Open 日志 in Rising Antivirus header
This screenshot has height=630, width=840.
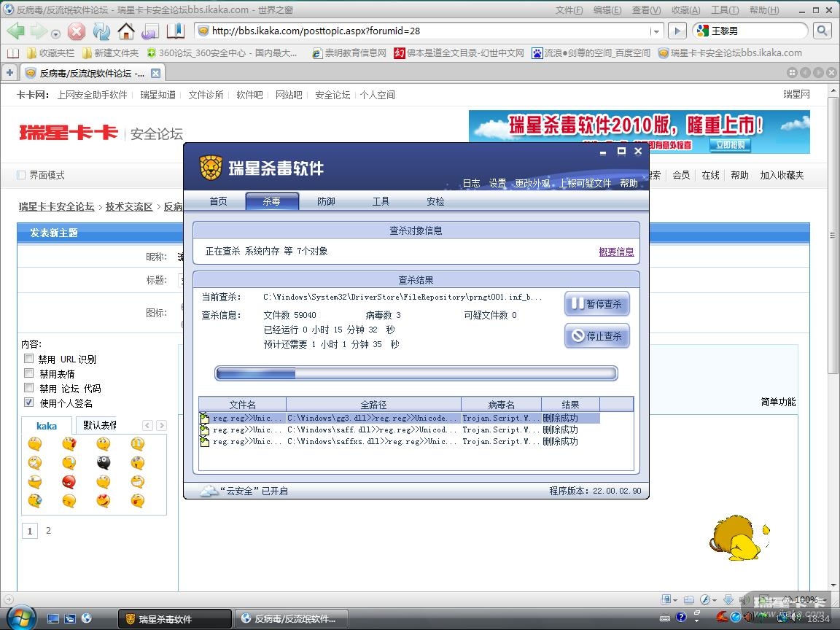472,183
